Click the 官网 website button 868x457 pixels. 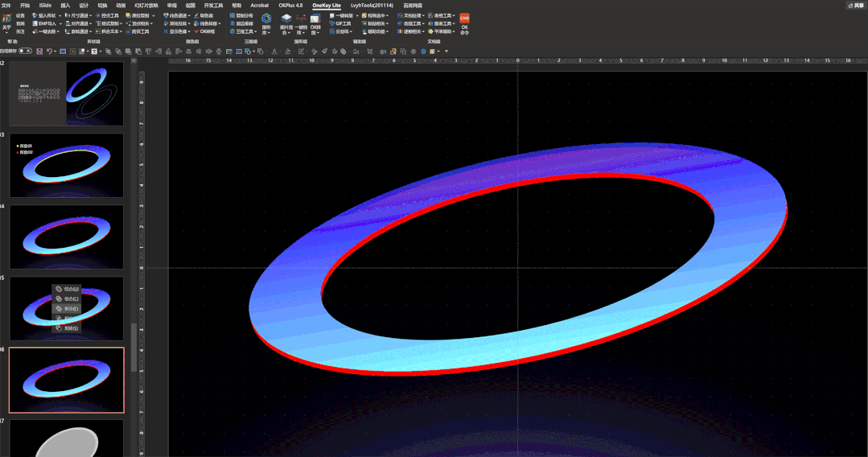[20, 24]
